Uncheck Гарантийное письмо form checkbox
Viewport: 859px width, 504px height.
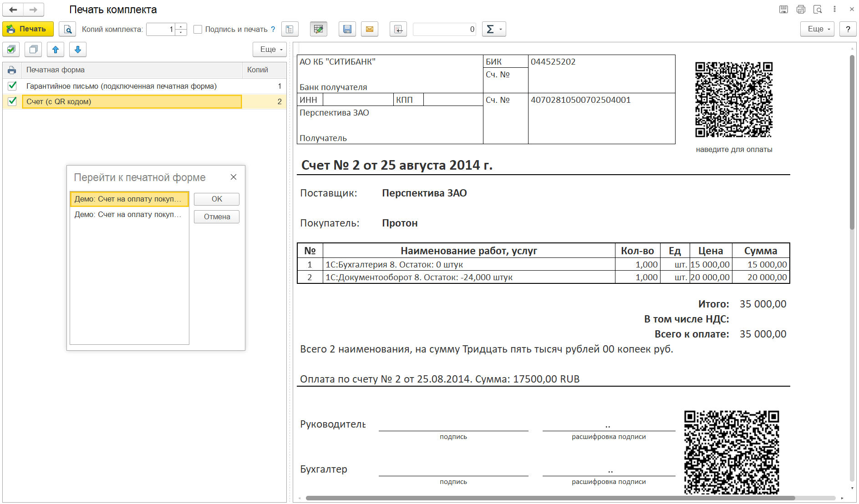click(x=12, y=86)
